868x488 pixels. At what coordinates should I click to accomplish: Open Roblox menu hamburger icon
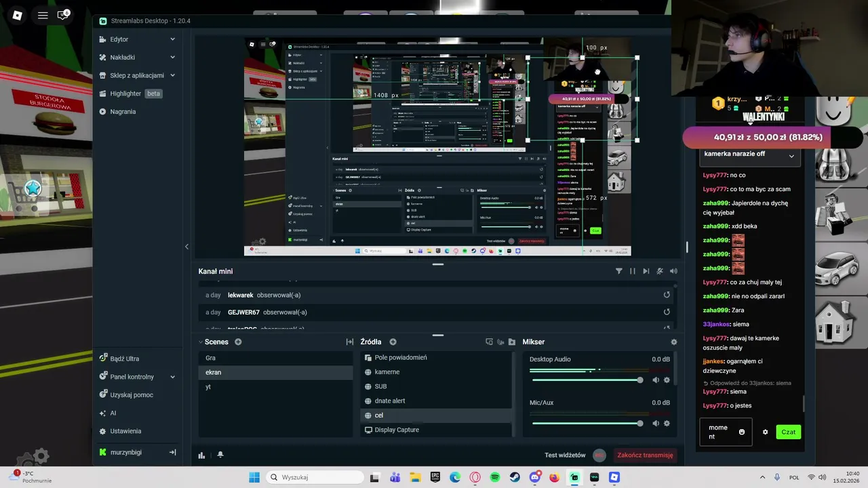43,15
